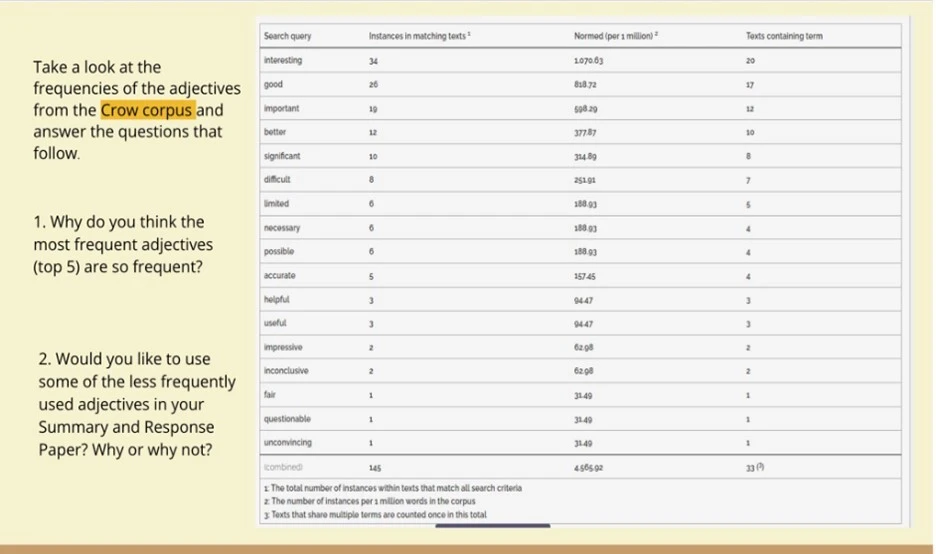
Task: Click the '(combined)' totals row label
Action: [x=283, y=466]
